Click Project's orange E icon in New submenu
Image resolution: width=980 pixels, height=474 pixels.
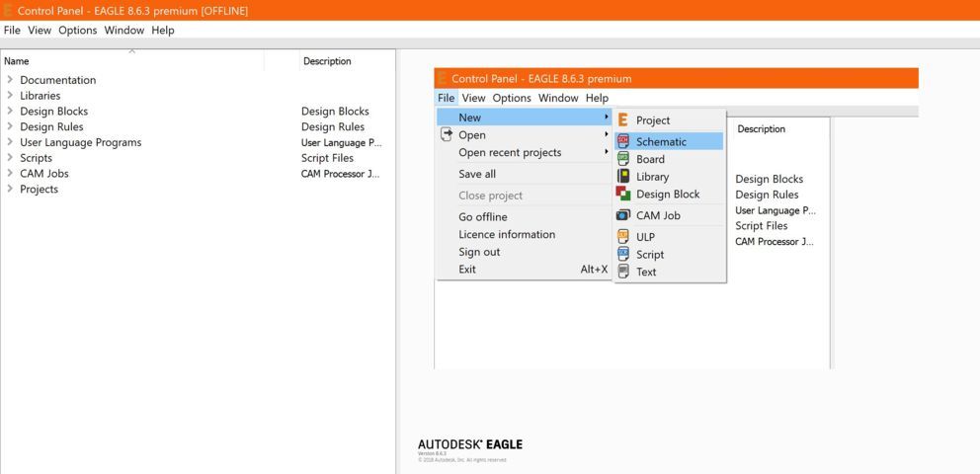(623, 119)
